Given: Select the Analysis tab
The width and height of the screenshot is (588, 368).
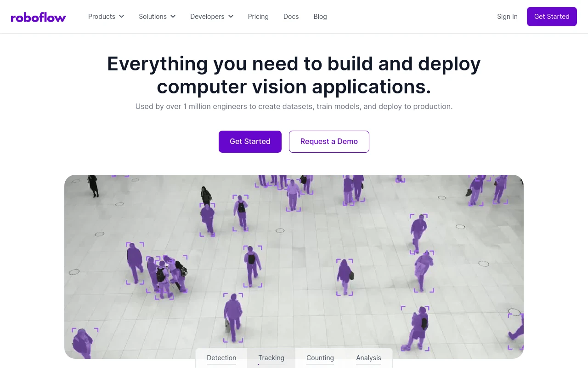Looking at the screenshot, I should coord(368,358).
